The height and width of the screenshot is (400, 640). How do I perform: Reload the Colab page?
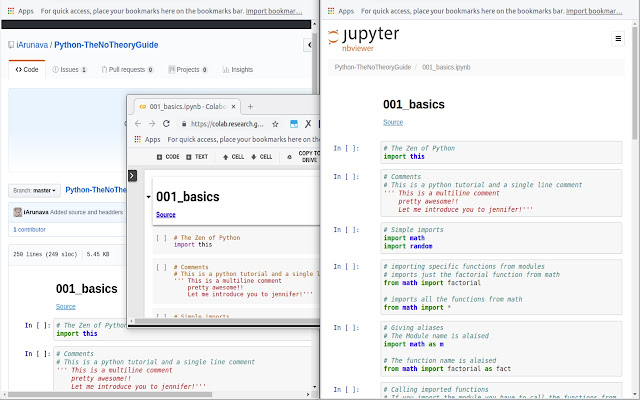click(x=166, y=124)
